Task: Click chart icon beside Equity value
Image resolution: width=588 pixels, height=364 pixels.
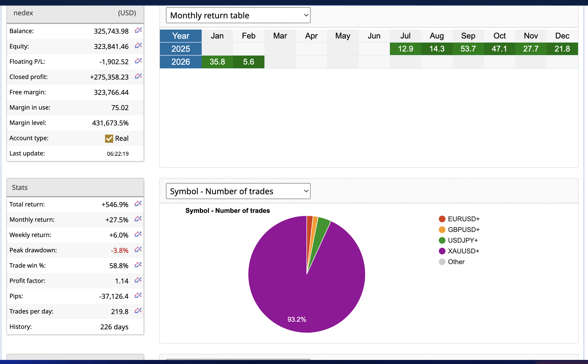Action: click(138, 46)
